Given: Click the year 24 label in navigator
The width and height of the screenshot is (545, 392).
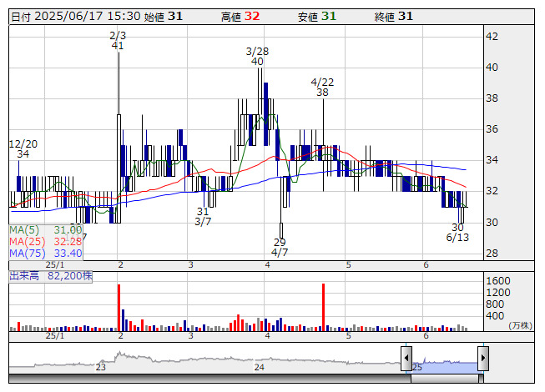Looking at the screenshot, I should [x=259, y=367].
